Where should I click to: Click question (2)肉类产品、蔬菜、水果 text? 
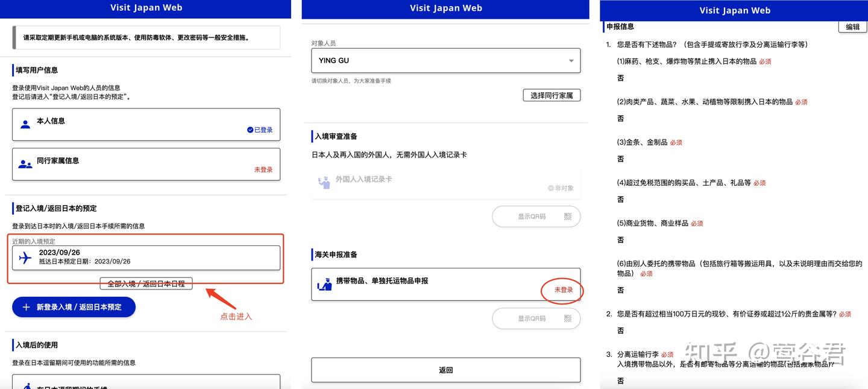click(705, 102)
